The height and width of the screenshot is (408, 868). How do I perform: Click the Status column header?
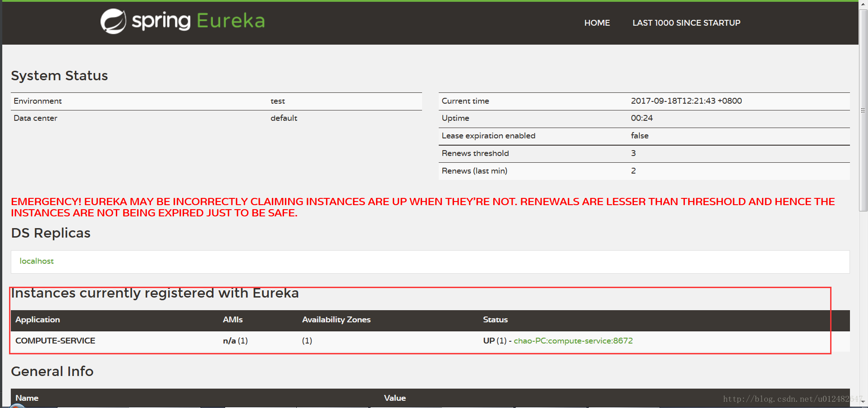coord(495,320)
